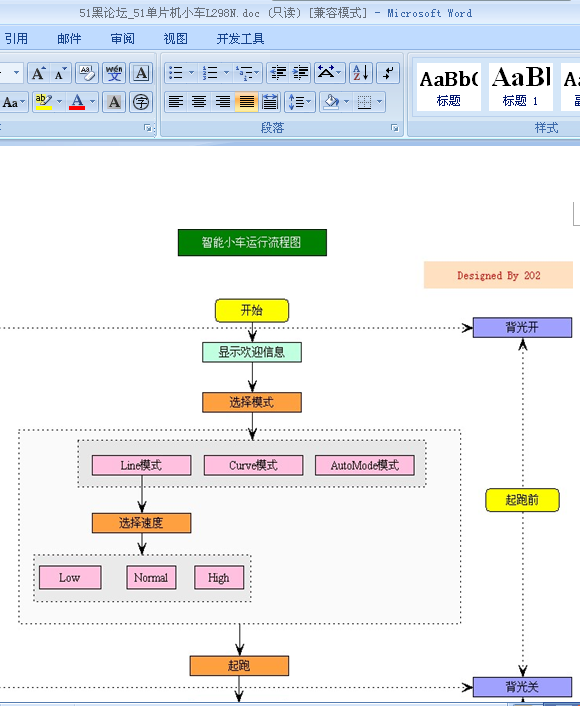Open the 视图 ribbon tab
Viewport: 580px width, 706px height.
pyautogui.click(x=176, y=39)
